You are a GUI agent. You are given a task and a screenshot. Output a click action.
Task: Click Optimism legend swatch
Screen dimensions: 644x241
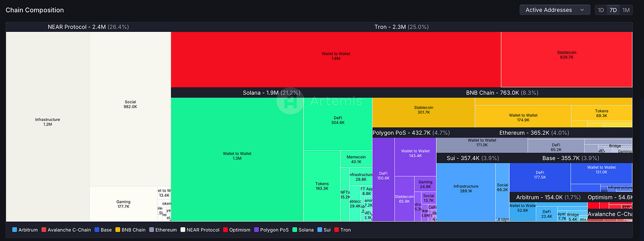[225, 230]
